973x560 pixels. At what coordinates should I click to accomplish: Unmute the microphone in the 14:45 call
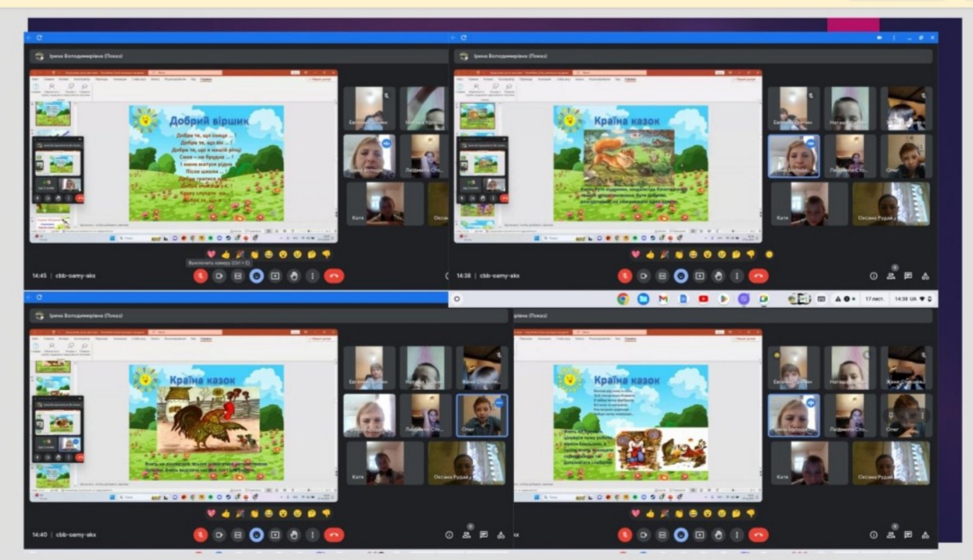pos(200,276)
